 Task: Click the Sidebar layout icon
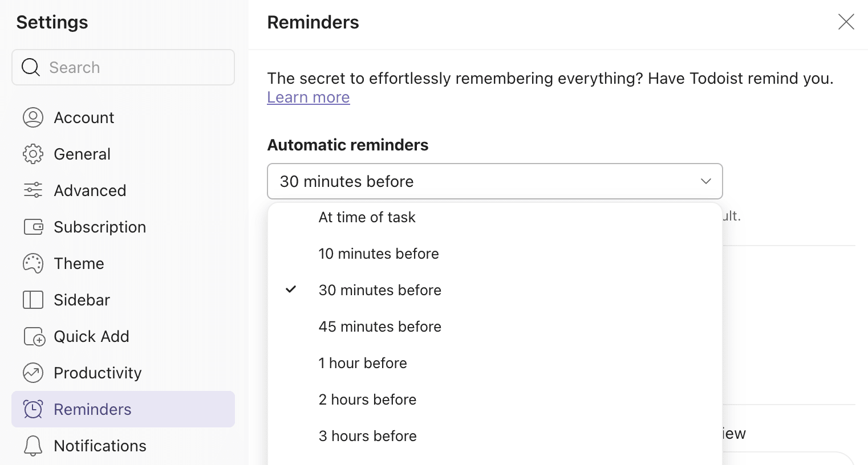click(x=33, y=300)
